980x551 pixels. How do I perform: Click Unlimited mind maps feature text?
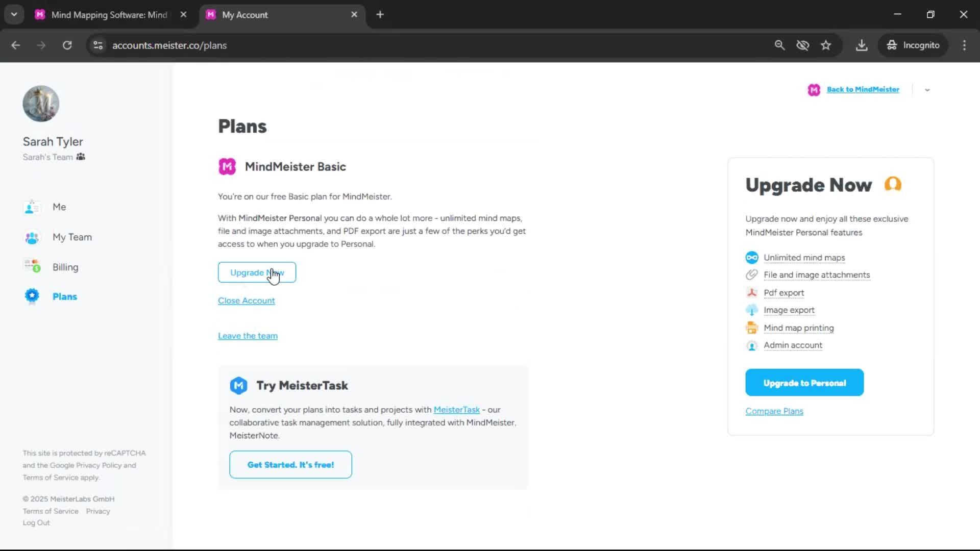[804, 258]
